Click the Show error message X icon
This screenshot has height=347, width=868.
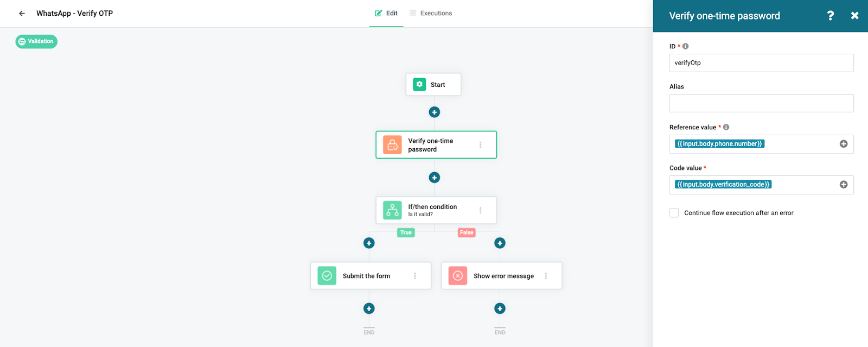coord(458,276)
